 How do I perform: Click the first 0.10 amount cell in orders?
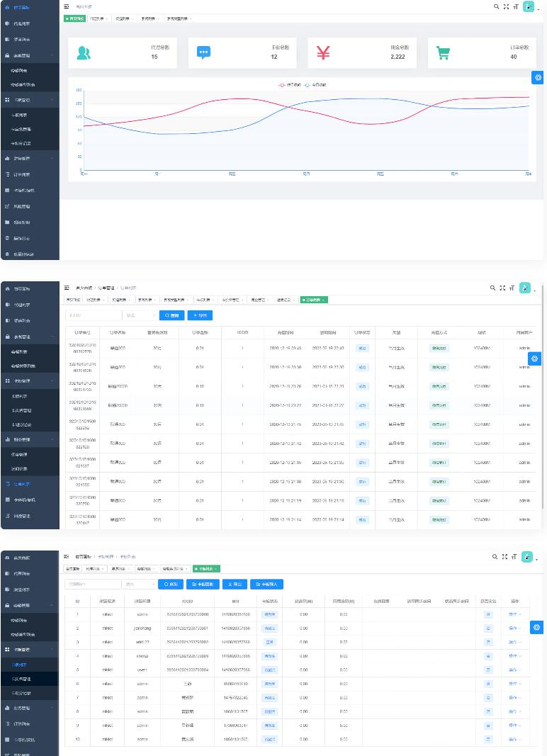pyautogui.click(x=200, y=386)
